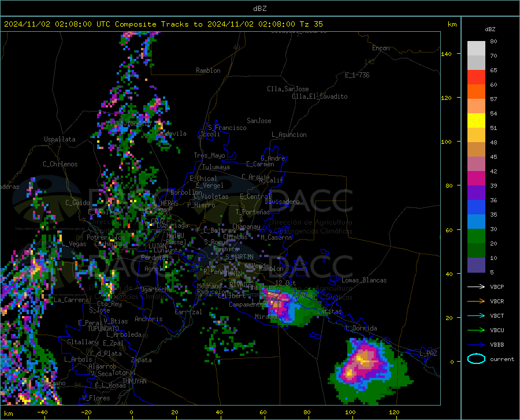Select the cyan VBCT arrow symbol
520x420 pixels.
coord(476,315)
